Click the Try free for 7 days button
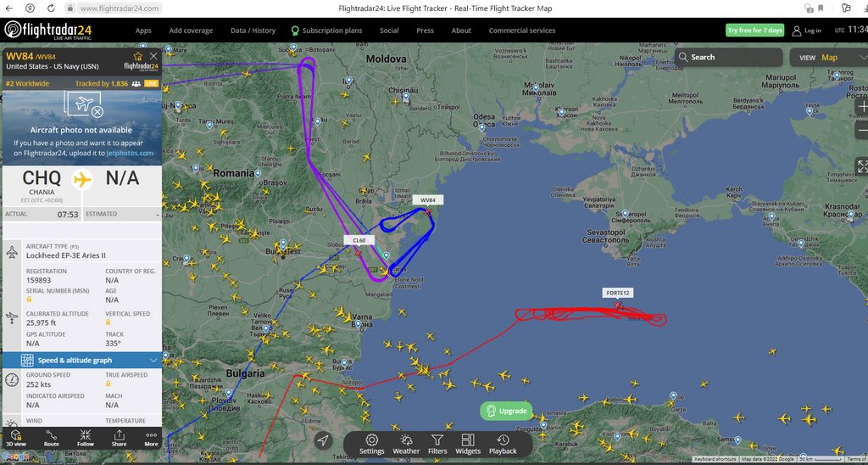Viewport: 868px width, 465px height. point(755,30)
